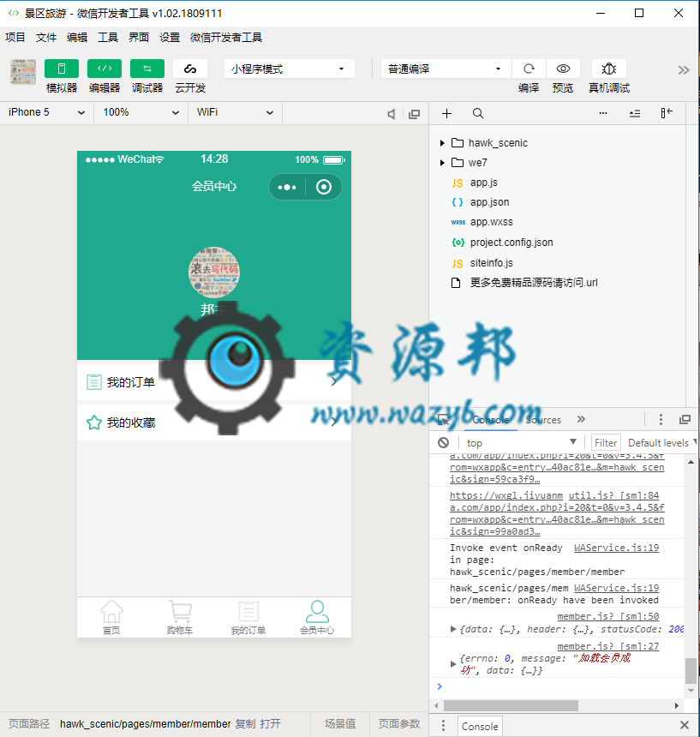Show more devtools tabs chevron
Image resolution: width=700 pixels, height=737 pixels.
pyautogui.click(x=581, y=419)
